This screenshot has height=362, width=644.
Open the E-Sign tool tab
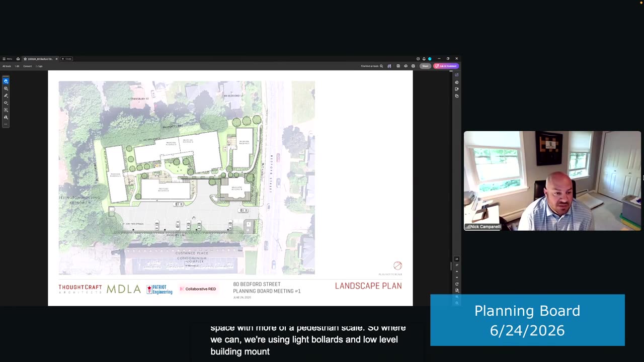pos(39,66)
